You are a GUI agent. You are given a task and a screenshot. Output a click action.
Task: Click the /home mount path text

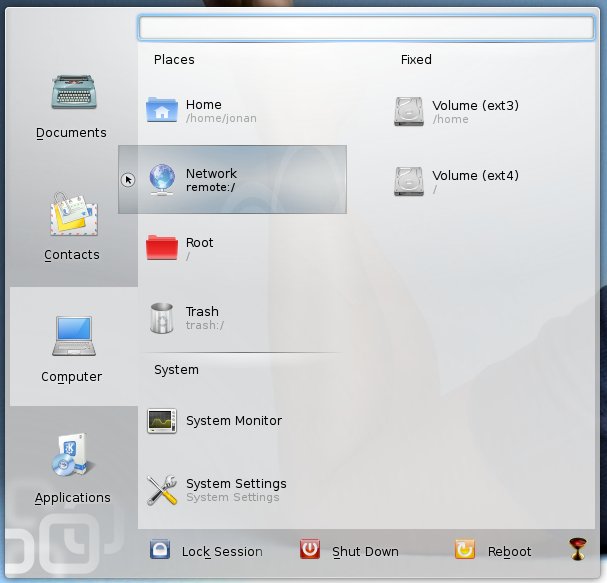click(451, 119)
